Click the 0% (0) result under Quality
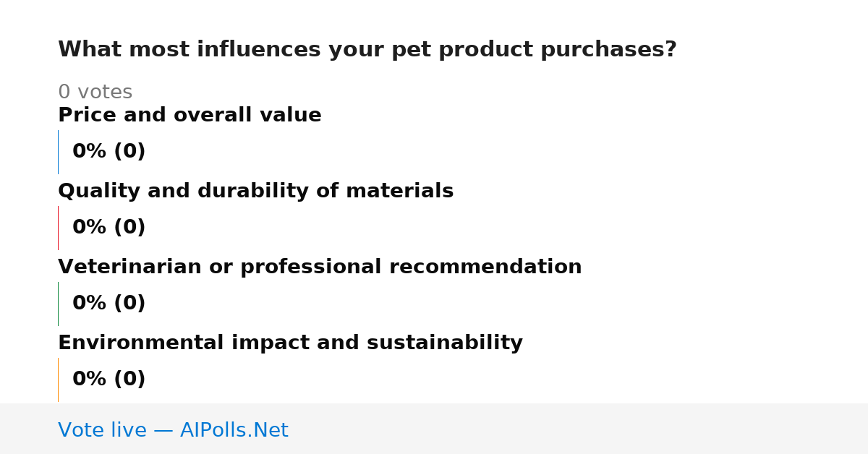 tap(109, 228)
